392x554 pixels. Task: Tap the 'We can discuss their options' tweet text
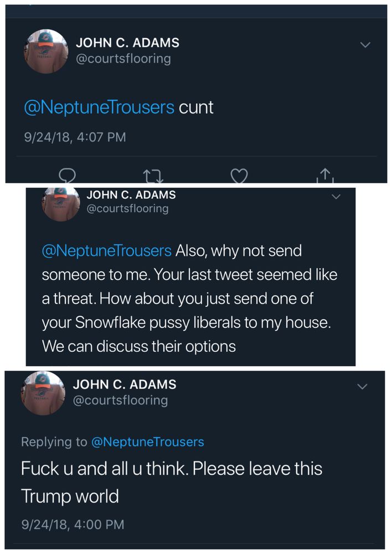coord(139,346)
